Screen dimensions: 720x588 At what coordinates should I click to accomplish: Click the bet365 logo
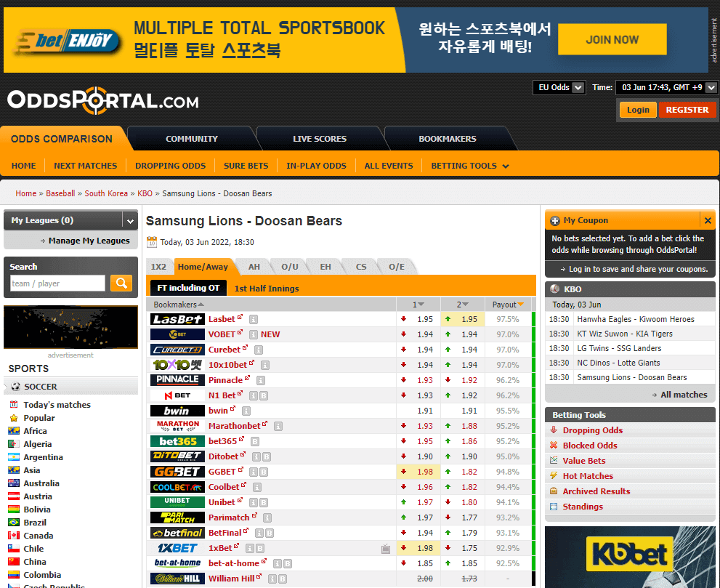coord(177,441)
